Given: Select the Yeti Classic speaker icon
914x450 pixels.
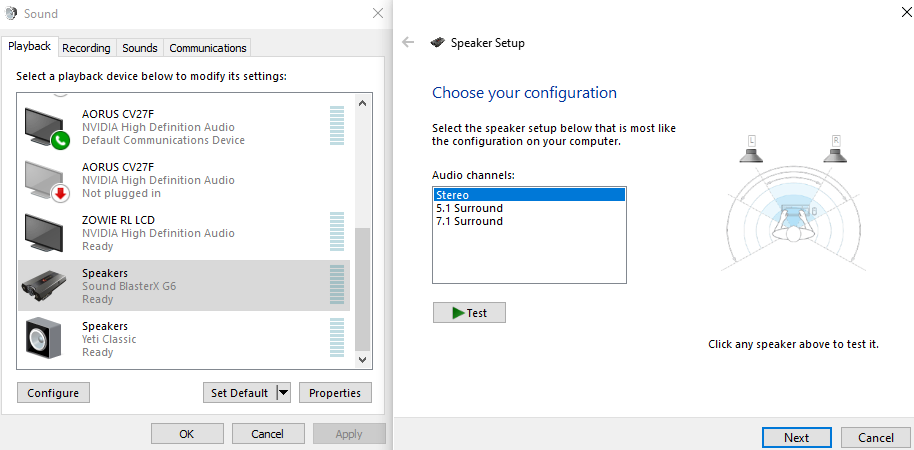Looking at the screenshot, I should point(44,338).
